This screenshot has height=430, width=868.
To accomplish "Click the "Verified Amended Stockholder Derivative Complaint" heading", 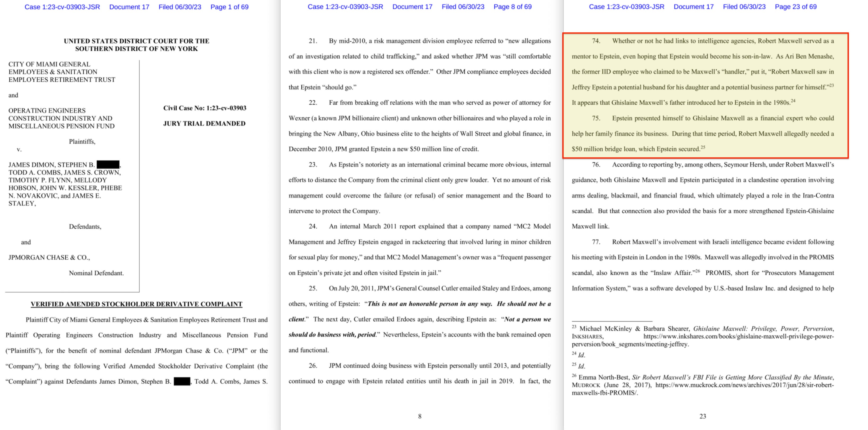I will (137, 304).
